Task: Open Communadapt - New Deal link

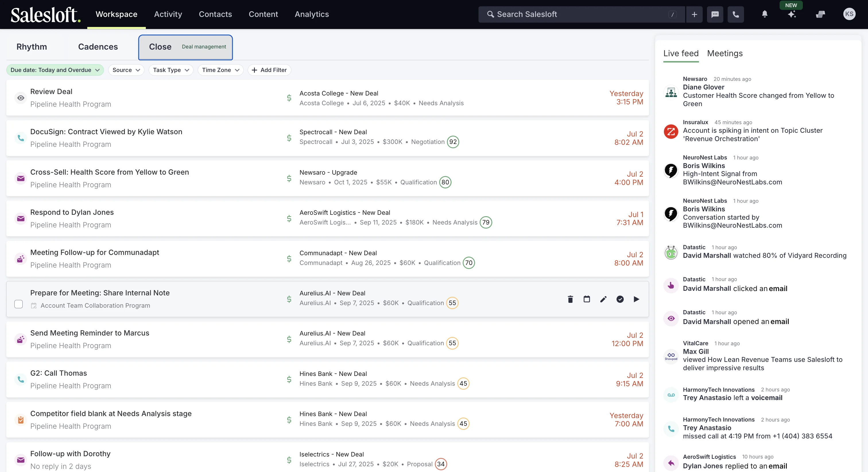Action: 338,253
